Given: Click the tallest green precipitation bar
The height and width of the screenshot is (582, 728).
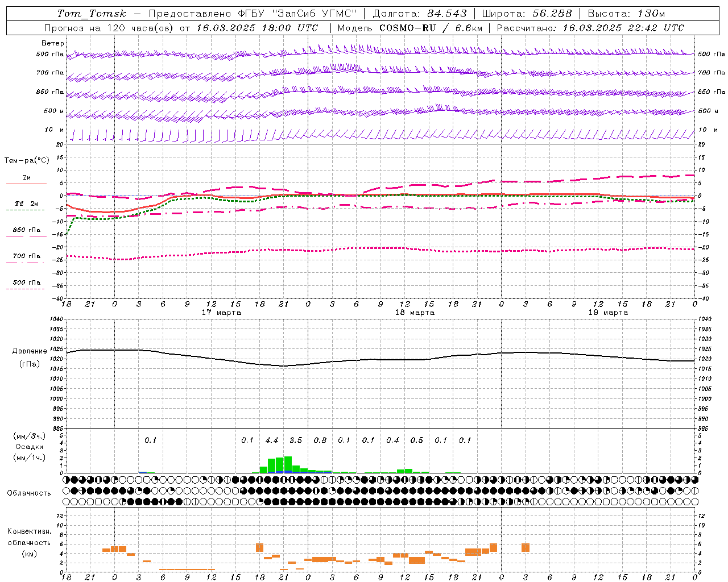Looking at the screenshot, I should point(288,464).
